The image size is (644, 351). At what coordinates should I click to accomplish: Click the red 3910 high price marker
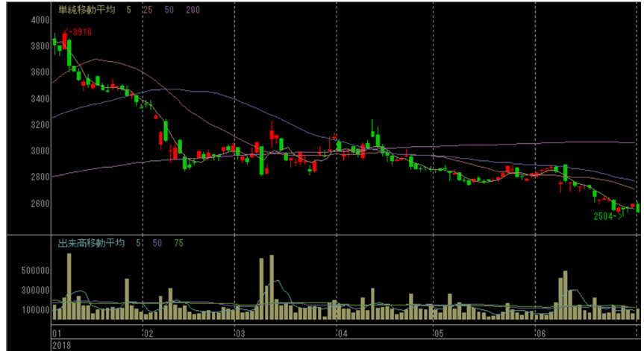tap(79, 32)
